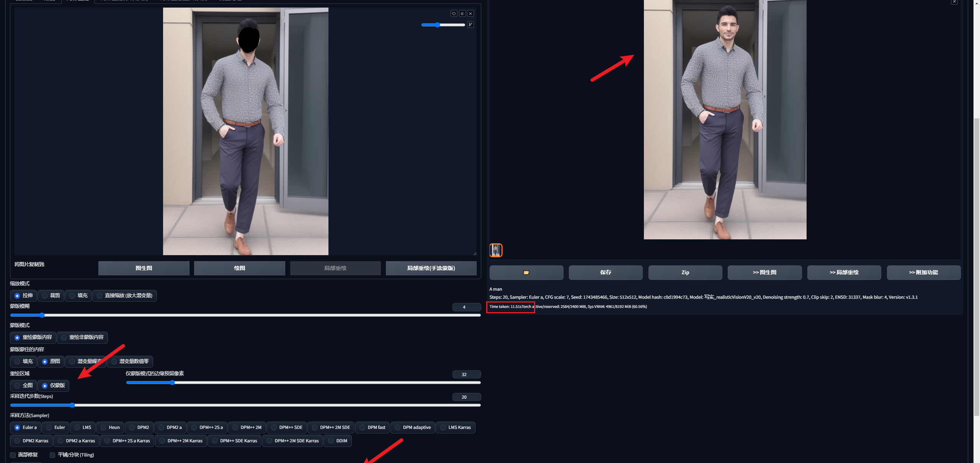Select the DPM2 Karras sampler
The height and width of the screenshot is (463, 980).
tap(31, 441)
